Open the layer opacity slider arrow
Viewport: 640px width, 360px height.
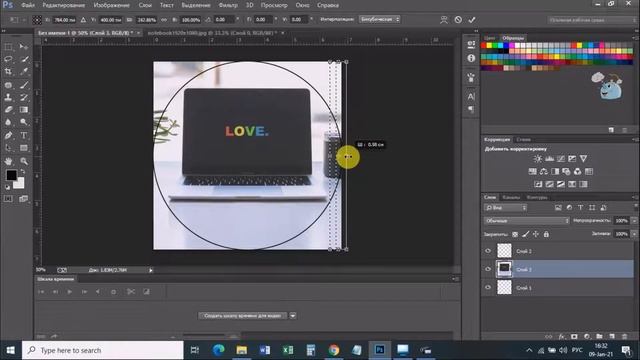click(634, 220)
